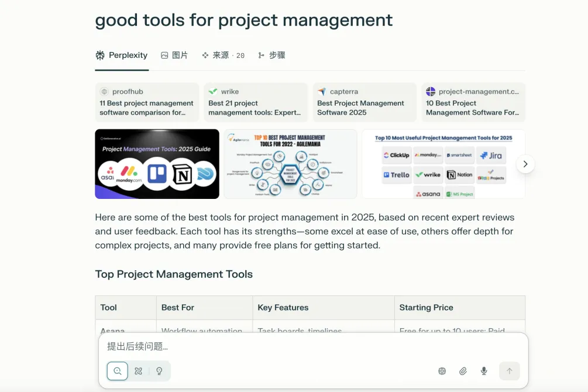
Task: Switch to the 图片 images tab
Action: point(174,56)
